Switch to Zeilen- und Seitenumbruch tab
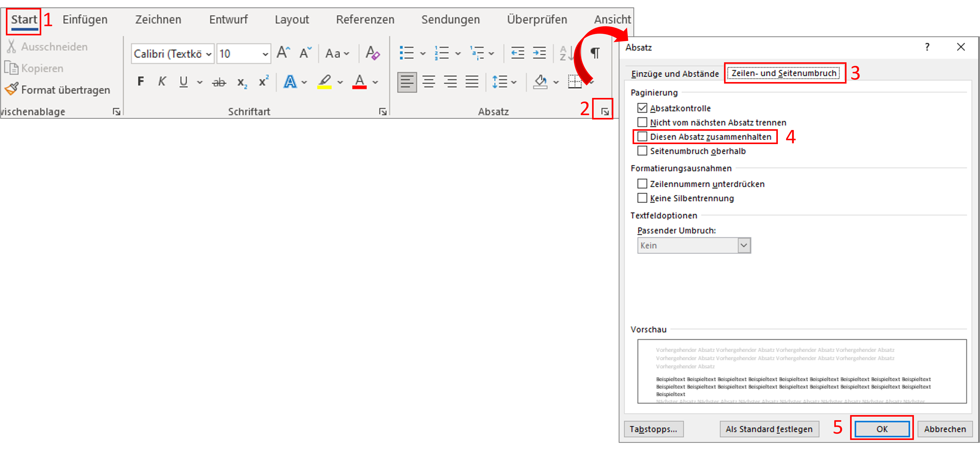The image size is (980, 452). [x=784, y=73]
